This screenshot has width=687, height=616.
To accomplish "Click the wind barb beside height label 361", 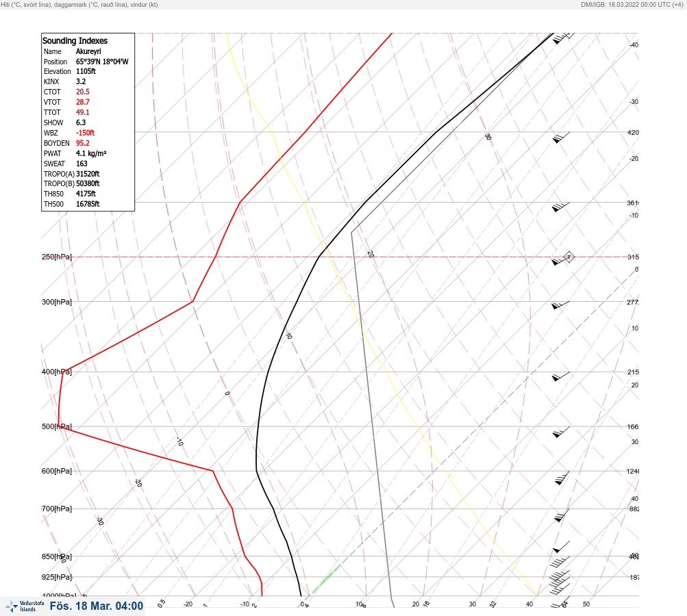I will (x=561, y=207).
